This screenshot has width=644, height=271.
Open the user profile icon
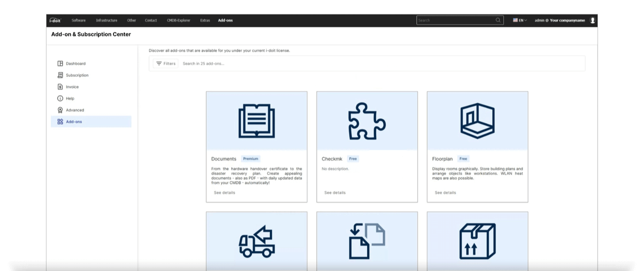pos(592,20)
